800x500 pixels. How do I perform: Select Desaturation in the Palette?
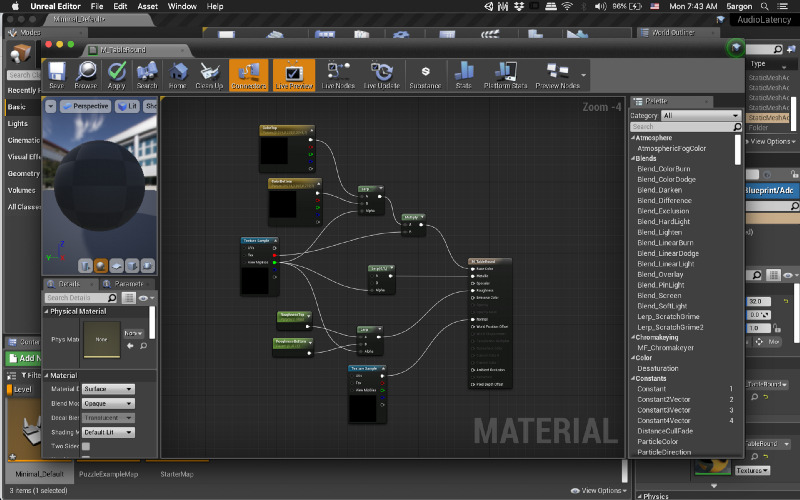[x=658, y=368]
